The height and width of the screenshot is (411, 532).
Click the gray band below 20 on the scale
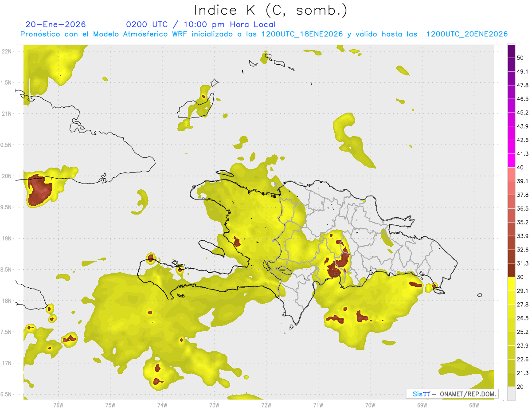511,394
